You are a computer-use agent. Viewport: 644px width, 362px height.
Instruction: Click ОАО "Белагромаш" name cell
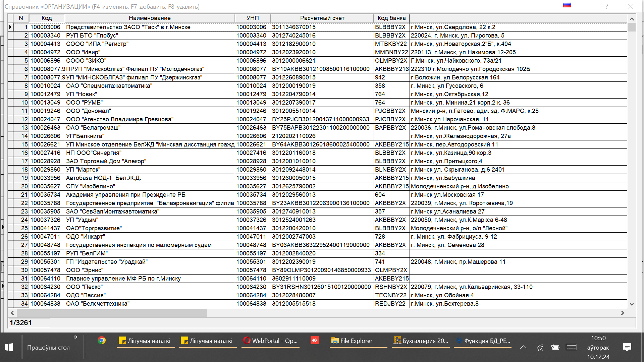coord(150,128)
